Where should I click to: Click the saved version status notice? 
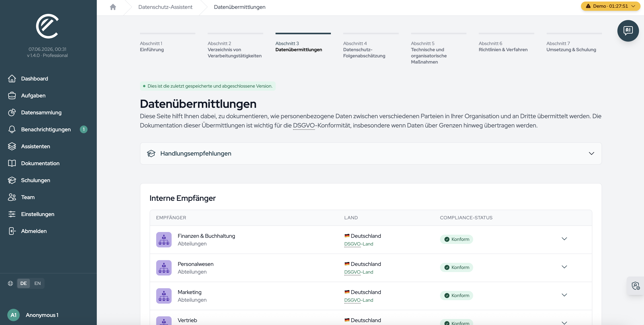tap(208, 86)
